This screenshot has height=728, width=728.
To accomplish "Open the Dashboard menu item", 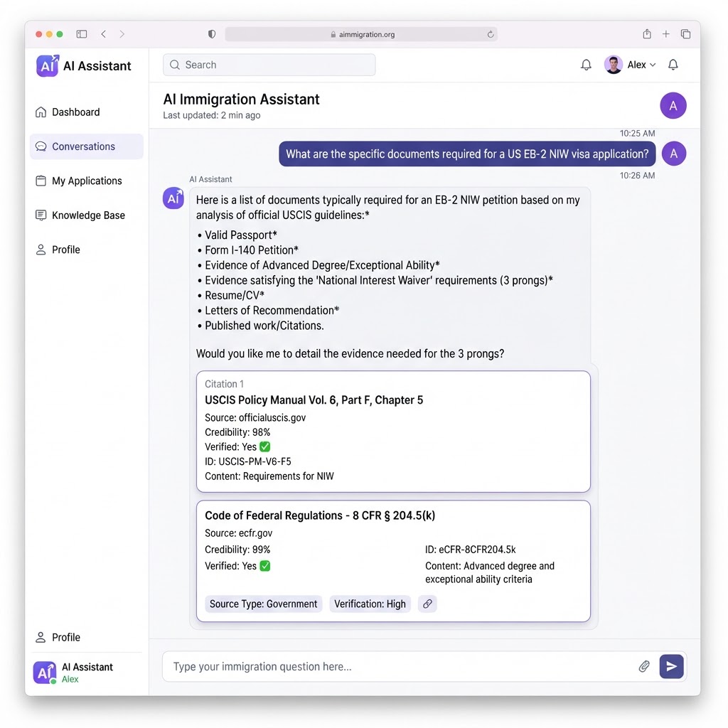I will pyautogui.click(x=87, y=112).
